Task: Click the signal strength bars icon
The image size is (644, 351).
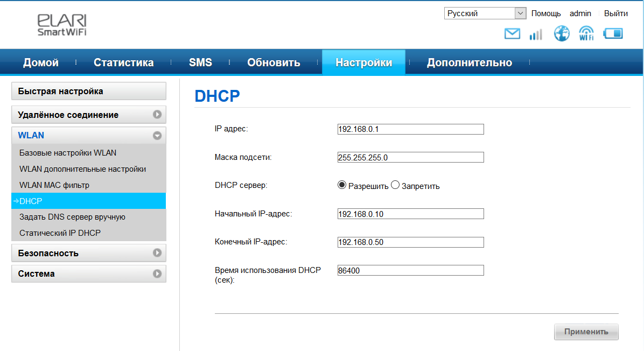Action: [536, 34]
